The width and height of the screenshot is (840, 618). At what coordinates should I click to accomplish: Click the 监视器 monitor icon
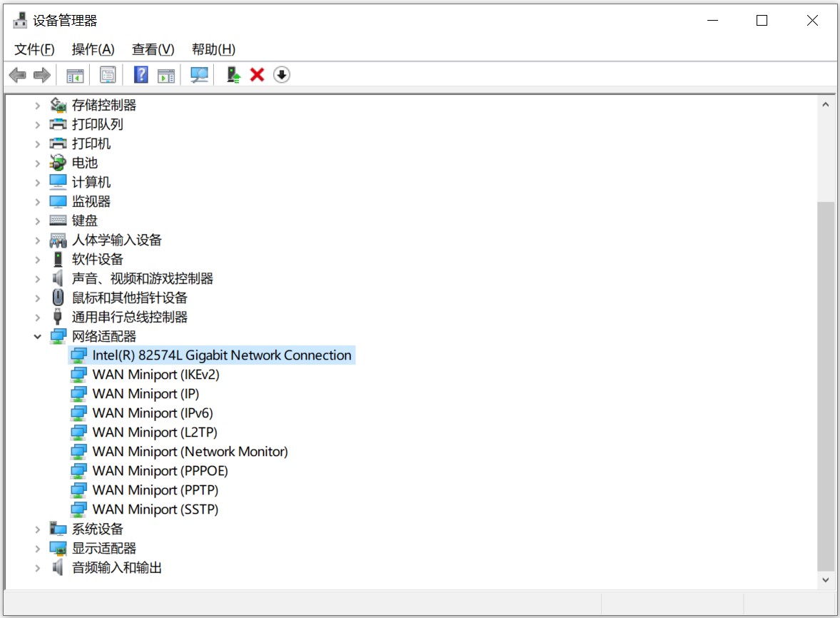(x=58, y=201)
